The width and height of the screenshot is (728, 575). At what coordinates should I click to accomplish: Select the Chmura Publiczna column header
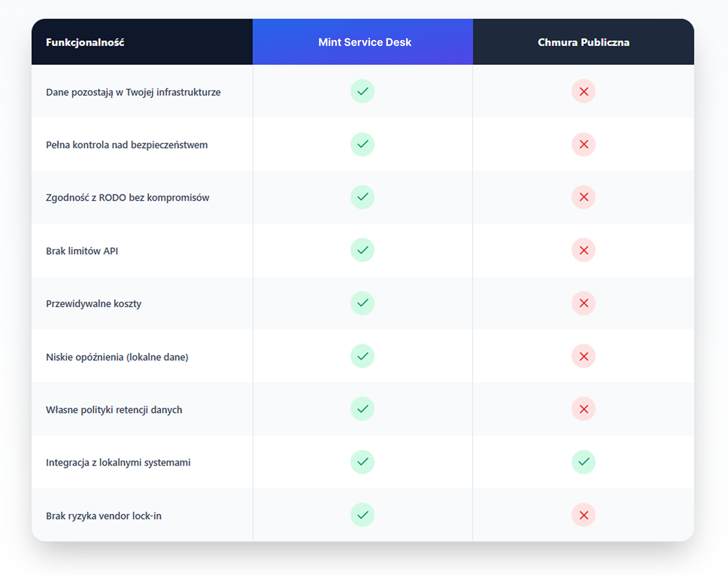583,42
